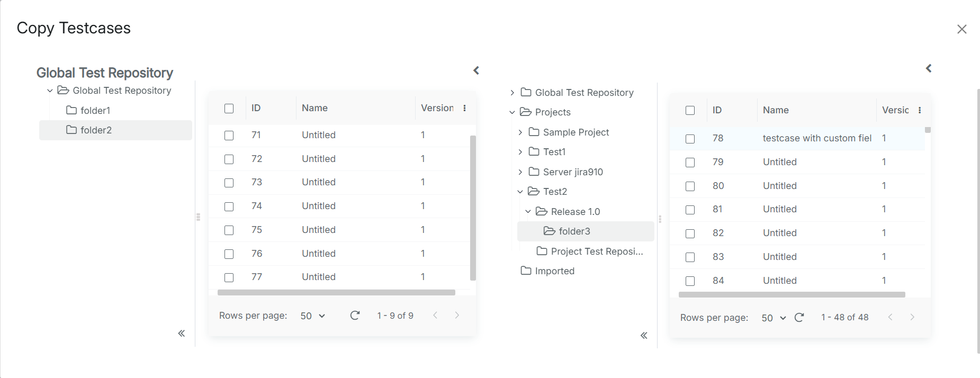980x378 pixels.
Task: Select all testcases in left table
Action: click(x=229, y=109)
